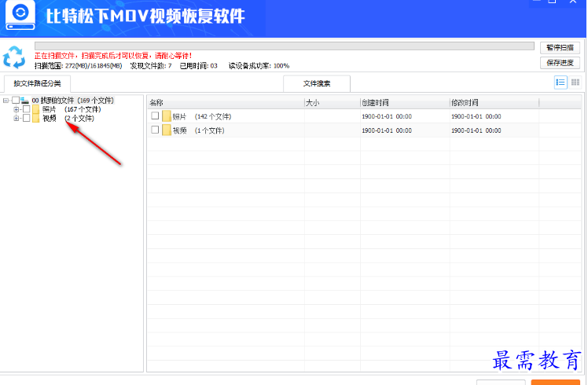Expand the 视频 node in tree
Viewport: 588px width, 385px height.
tap(17, 119)
